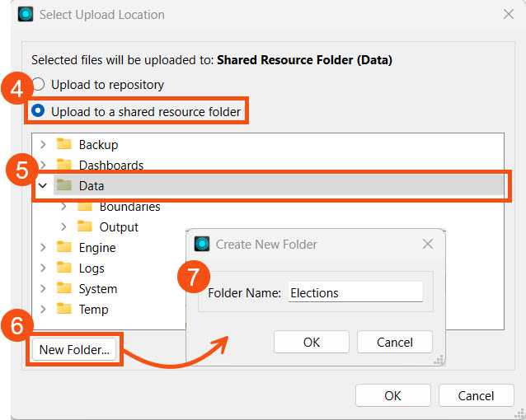Screen dimensions: 526x420
Task: Click the Backup folder icon
Action: point(64,145)
